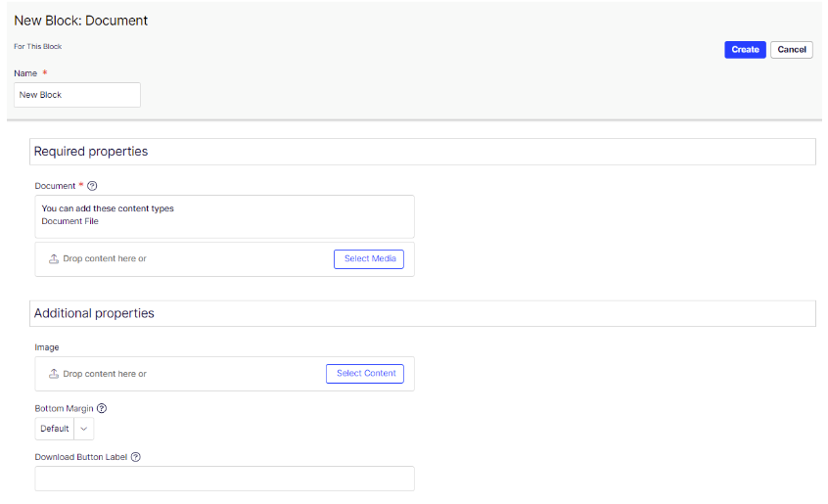Click 'Drop content here or' in Image area
Viewport: 828px width, 504px height.
pos(105,374)
